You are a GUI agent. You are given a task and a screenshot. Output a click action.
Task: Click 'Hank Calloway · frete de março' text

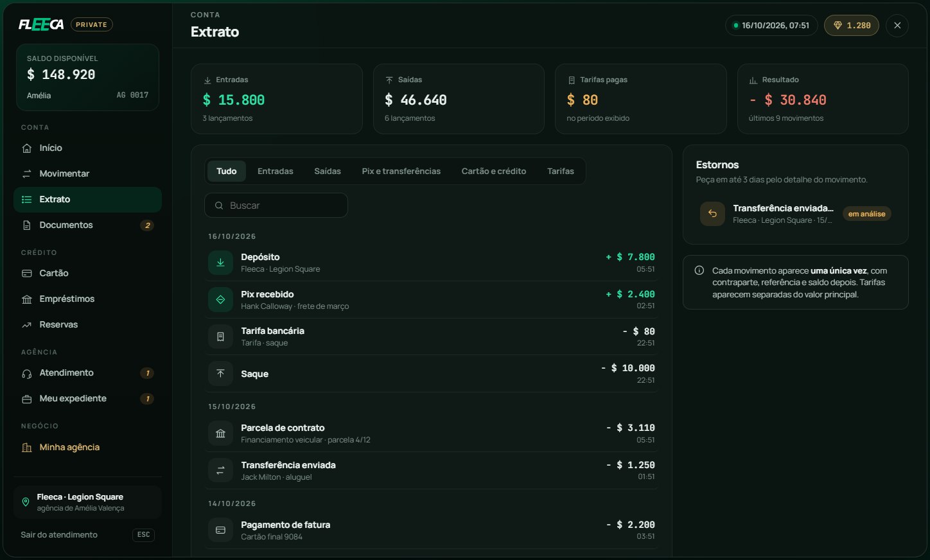[x=295, y=306]
